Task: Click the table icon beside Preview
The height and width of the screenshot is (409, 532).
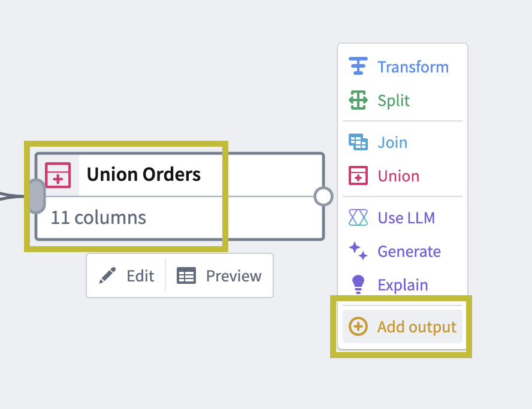Action: point(186,275)
